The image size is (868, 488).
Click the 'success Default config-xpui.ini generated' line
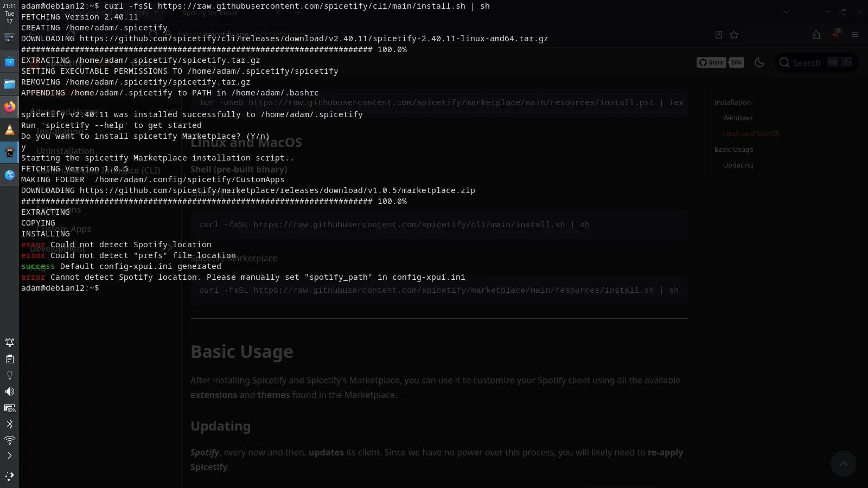(121, 266)
